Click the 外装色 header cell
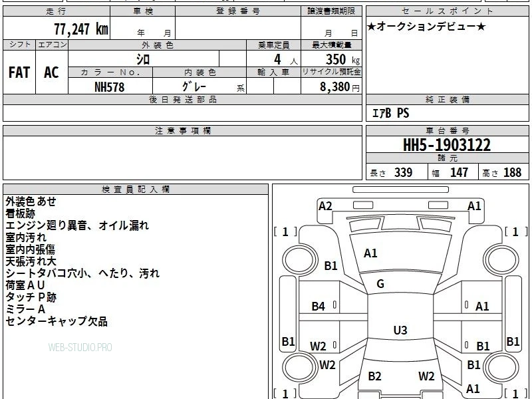This screenshot has width=532, height=399. point(157,45)
